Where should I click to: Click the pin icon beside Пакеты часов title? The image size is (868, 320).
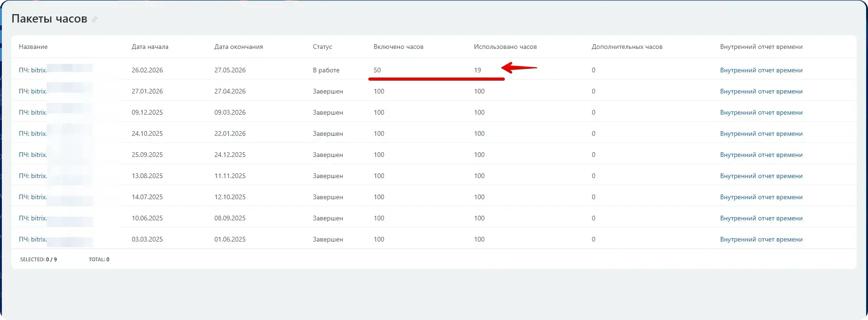click(x=95, y=19)
